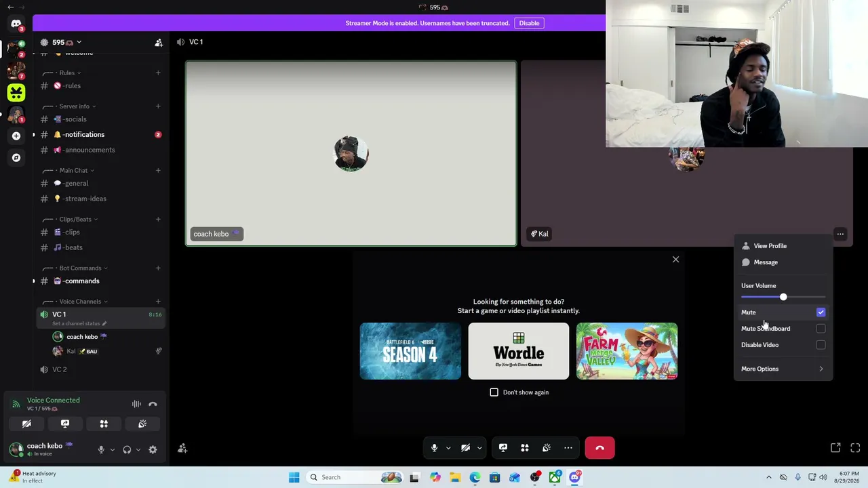Click the Windows Start button
The image size is (868, 488).
[294, 477]
